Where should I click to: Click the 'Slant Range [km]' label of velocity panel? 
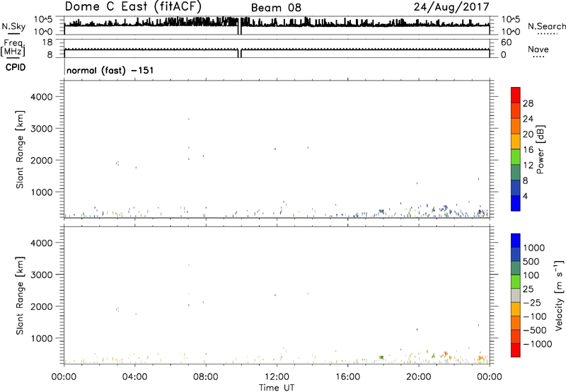coord(20,296)
